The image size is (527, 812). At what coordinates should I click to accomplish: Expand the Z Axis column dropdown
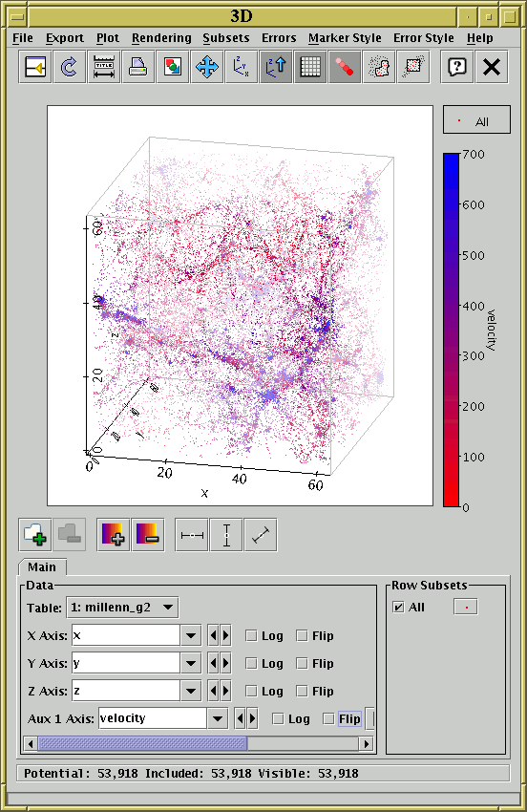pos(191,691)
